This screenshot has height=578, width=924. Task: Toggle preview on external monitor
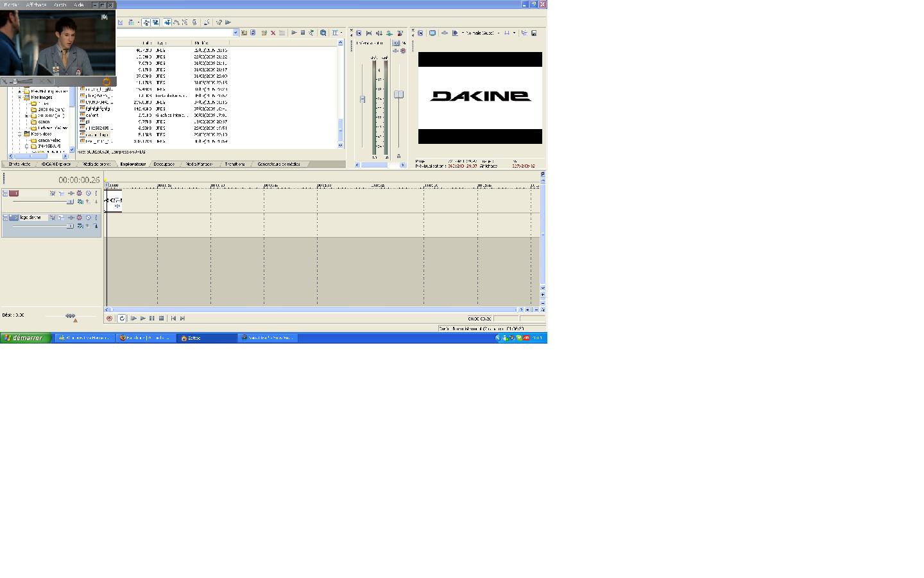[432, 33]
